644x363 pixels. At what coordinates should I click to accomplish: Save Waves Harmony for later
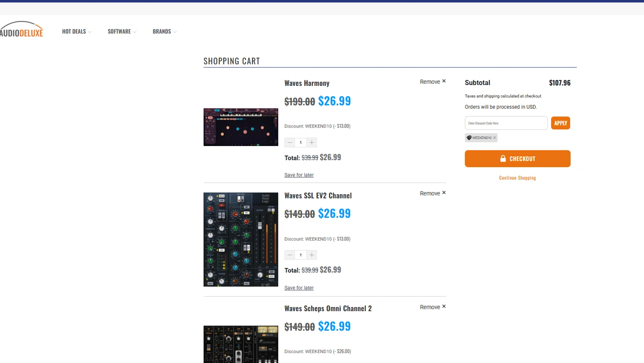point(299,175)
